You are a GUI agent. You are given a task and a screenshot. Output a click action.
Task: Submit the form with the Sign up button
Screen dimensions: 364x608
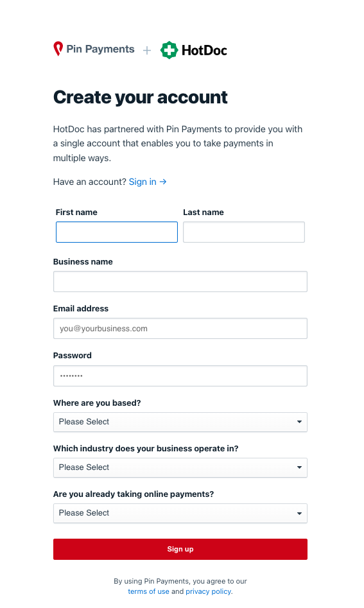coord(180,549)
